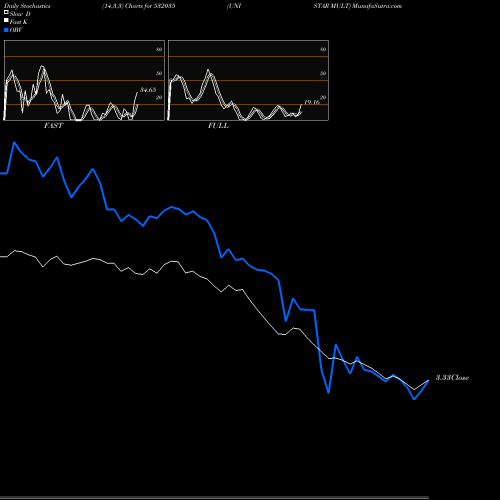Click the Fast K legend color box
500x500 pixels.
tap(6, 20)
